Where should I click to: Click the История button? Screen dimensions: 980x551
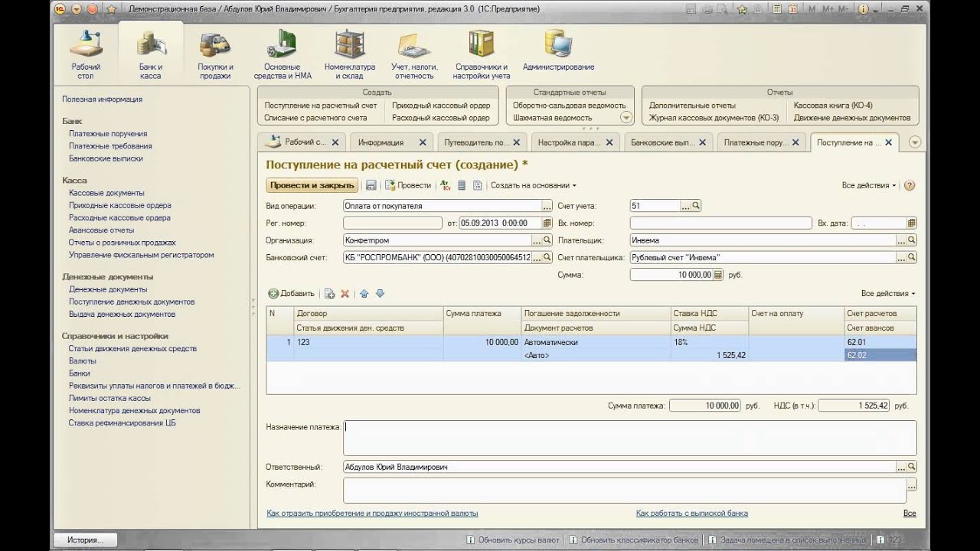click(85, 540)
